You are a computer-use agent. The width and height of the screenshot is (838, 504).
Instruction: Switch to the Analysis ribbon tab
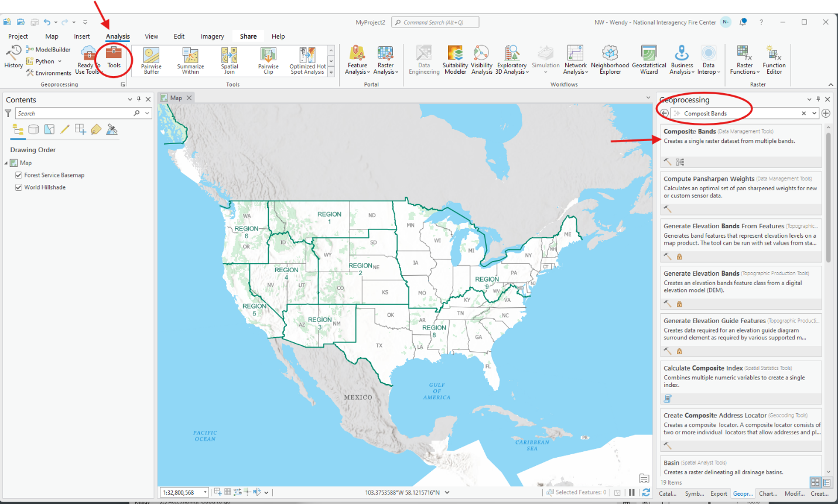click(118, 36)
